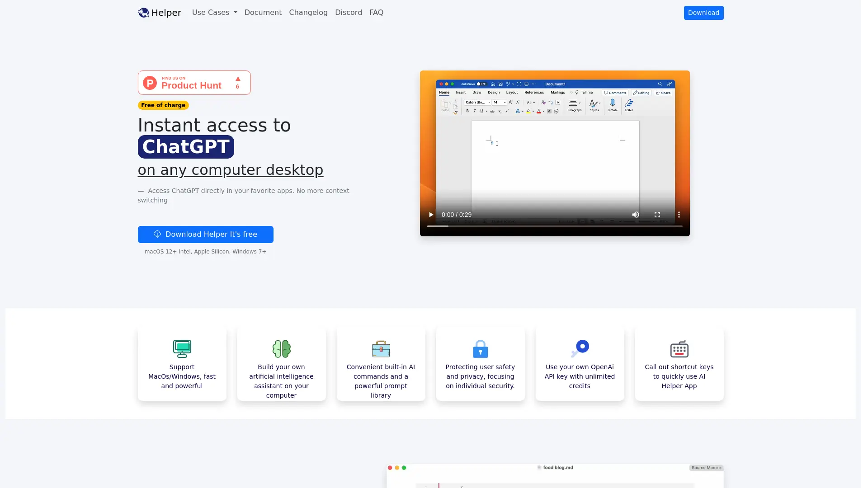Click Word Share button in video
This screenshot has width=868, height=488.
664,93
